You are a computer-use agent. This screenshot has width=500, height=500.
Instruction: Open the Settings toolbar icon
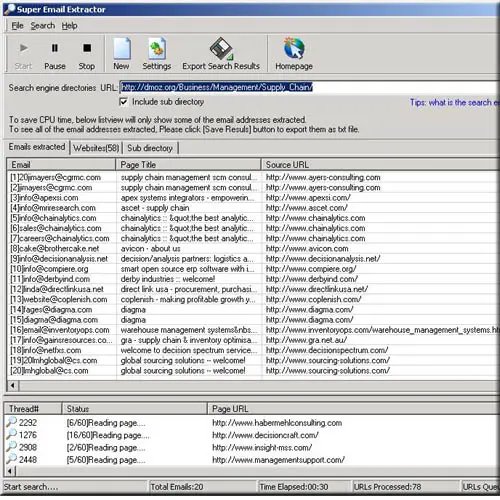(x=157, y=49)
